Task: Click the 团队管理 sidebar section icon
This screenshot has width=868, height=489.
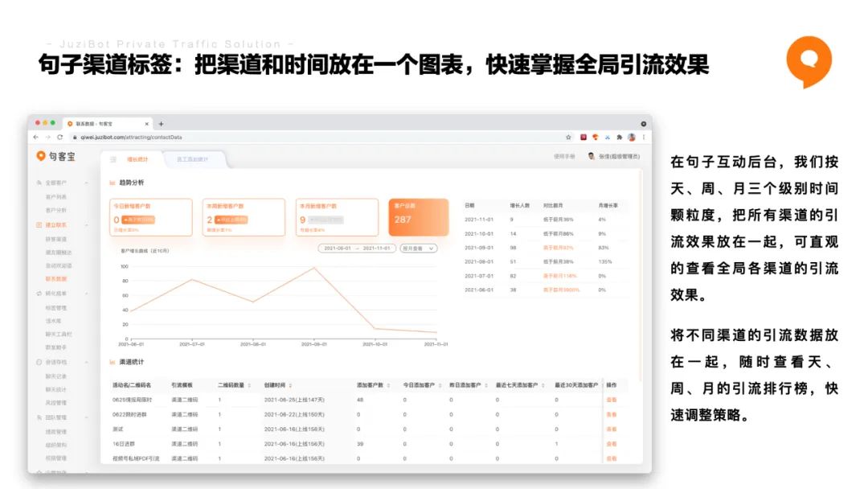Action: [x=39, y=417]
